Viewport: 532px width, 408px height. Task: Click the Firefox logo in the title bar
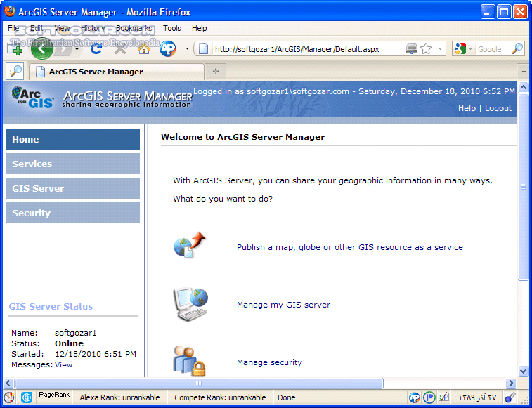[10, 11]
